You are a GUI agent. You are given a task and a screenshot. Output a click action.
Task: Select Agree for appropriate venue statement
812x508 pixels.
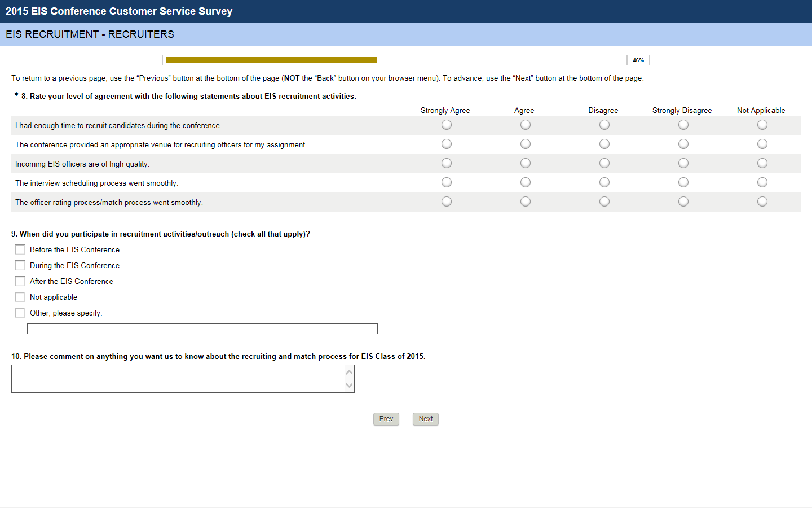click(x=526, y=144)
